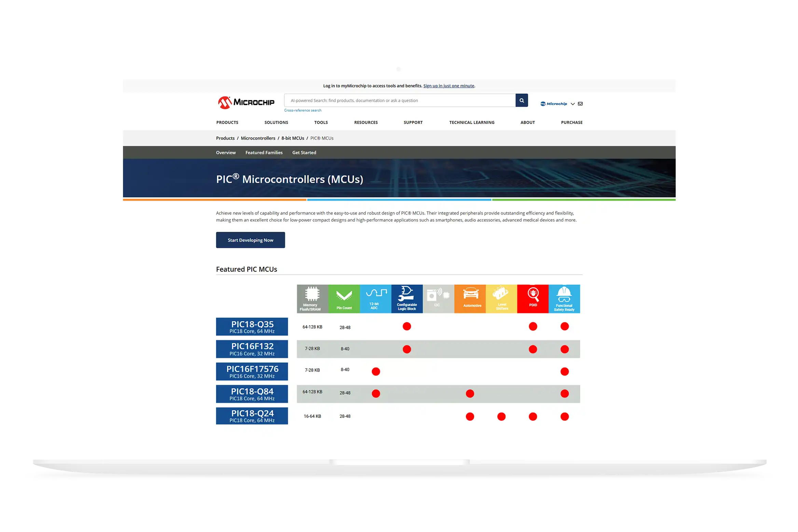Open the TOOLS menu
Image resolution: width=798 pixels, height=532 pixels.
point(321,122)
